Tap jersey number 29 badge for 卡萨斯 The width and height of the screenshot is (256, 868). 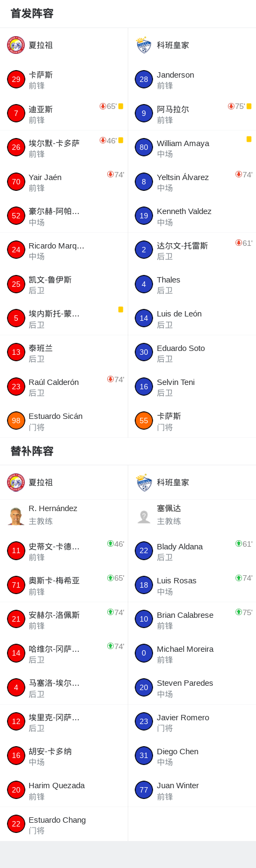pyautogui.click(x=16, y=79)
